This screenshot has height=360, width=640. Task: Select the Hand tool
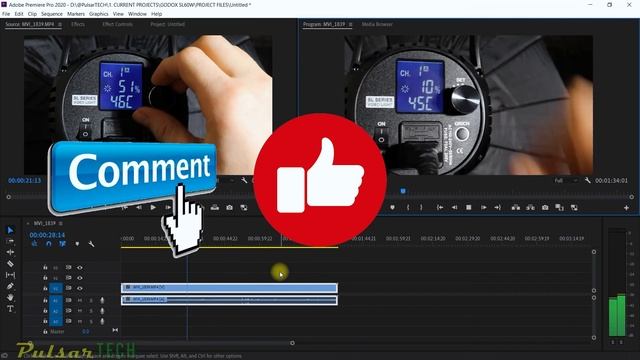[11, 297]
